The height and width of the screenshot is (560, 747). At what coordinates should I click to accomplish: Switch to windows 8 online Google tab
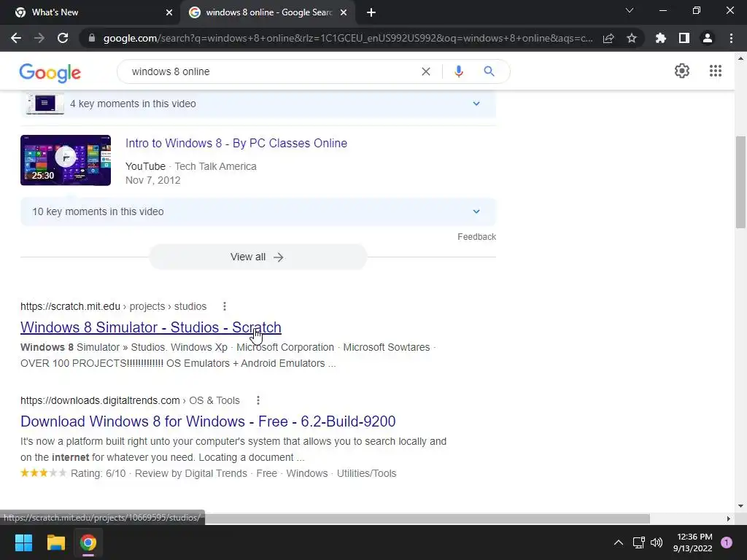[x=268, y=12]
